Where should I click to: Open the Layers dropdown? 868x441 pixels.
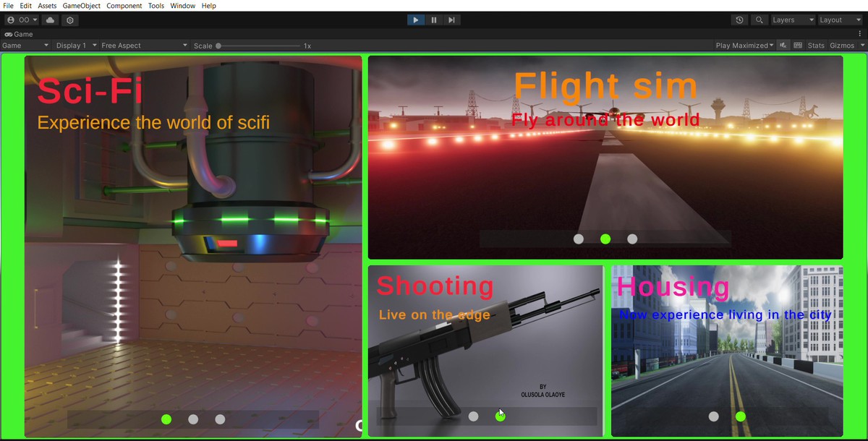coord(793,20)
